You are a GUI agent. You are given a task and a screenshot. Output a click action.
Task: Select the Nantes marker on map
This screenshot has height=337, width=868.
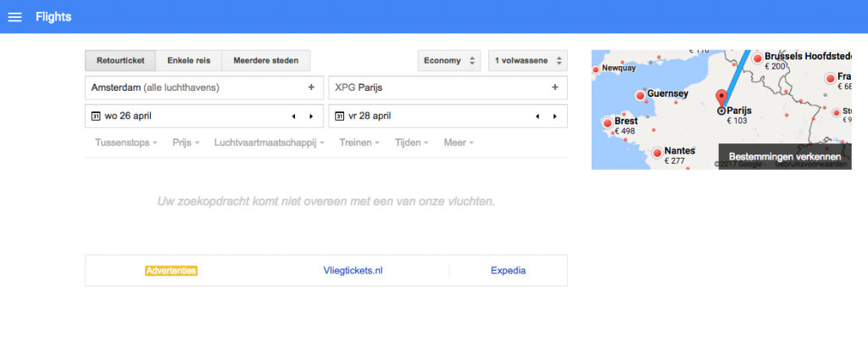[657, 152]
